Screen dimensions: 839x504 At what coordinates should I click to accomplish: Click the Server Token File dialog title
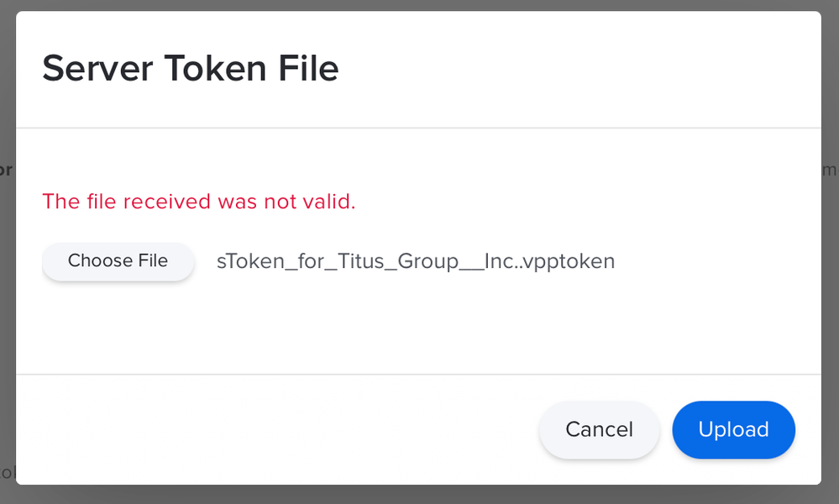[x=191, y=69]
